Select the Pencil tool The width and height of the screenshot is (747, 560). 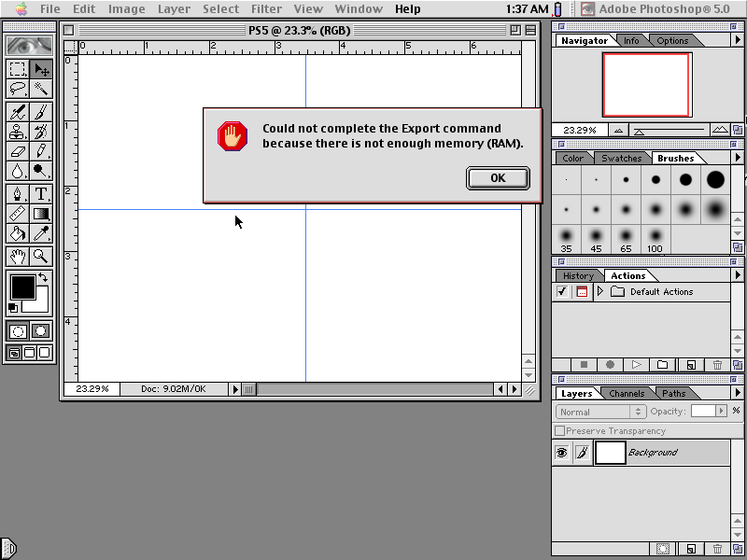pyautogui.click(x=41, y=151)
